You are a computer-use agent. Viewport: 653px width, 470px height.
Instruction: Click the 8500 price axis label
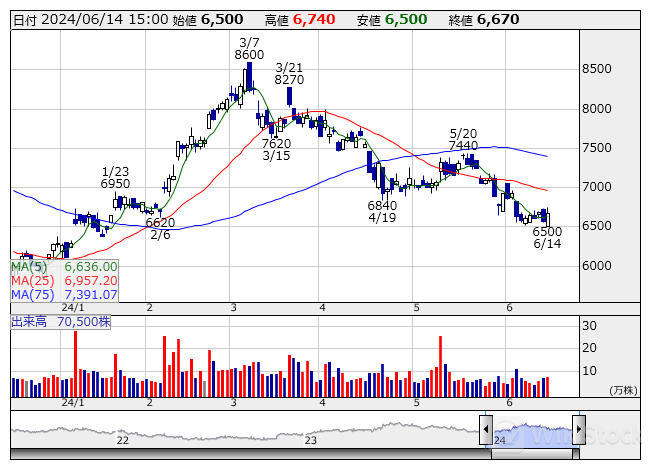pos(600,69)
